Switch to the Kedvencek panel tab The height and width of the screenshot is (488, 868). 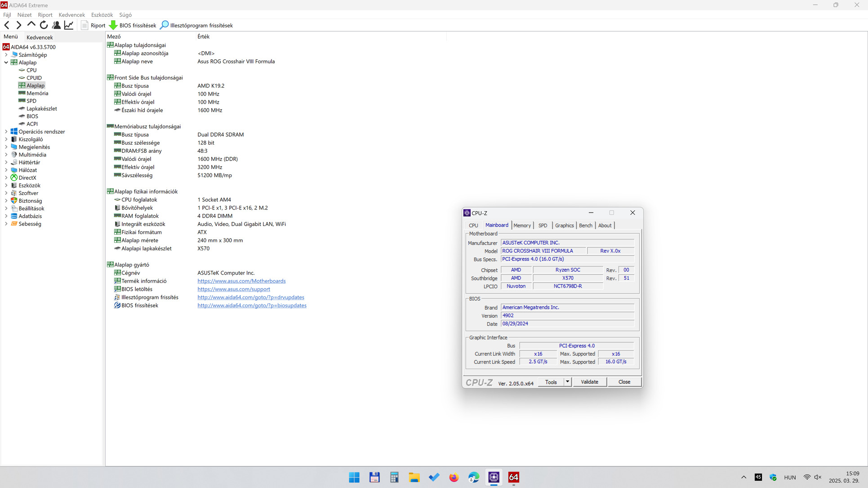click(40, 37)
